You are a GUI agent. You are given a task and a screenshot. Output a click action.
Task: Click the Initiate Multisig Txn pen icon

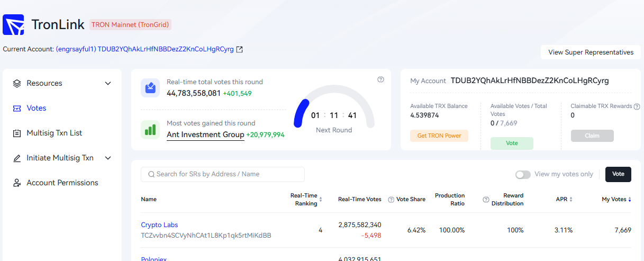pyautogui.click(x=17, y=158)
